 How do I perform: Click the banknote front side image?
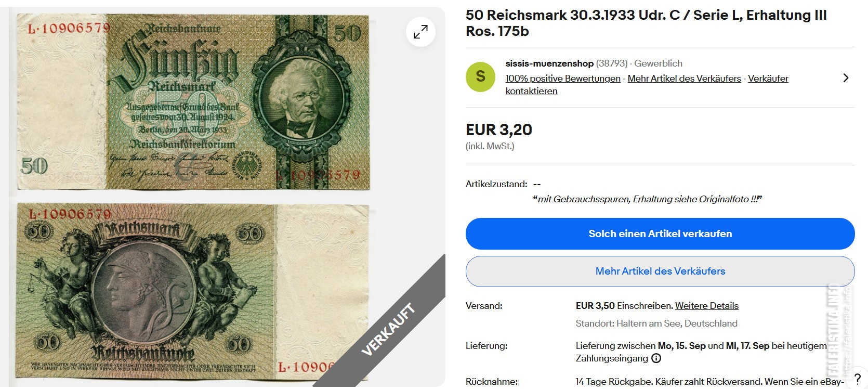point(193,102)
